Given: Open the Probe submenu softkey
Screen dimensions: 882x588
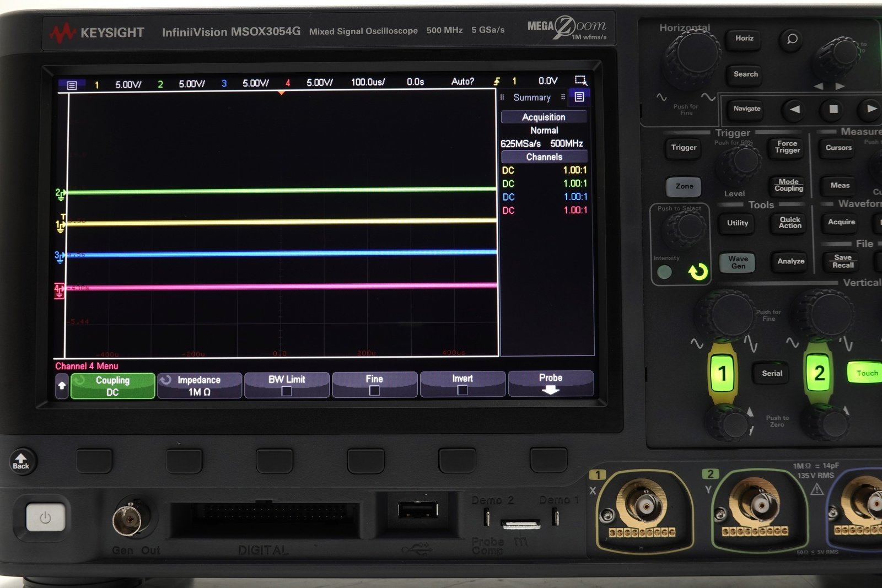Looking at the screenshot, I should 551,383.
